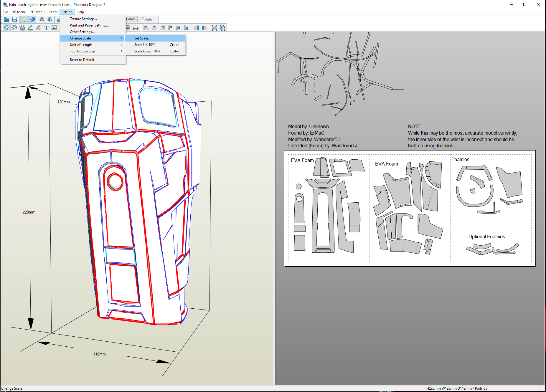Click the 'Unfolded (Foam) by: WandererTJ' text
The height and width of the screenshot is (392, 546).
pyautogui.click(x=323, y=145)
